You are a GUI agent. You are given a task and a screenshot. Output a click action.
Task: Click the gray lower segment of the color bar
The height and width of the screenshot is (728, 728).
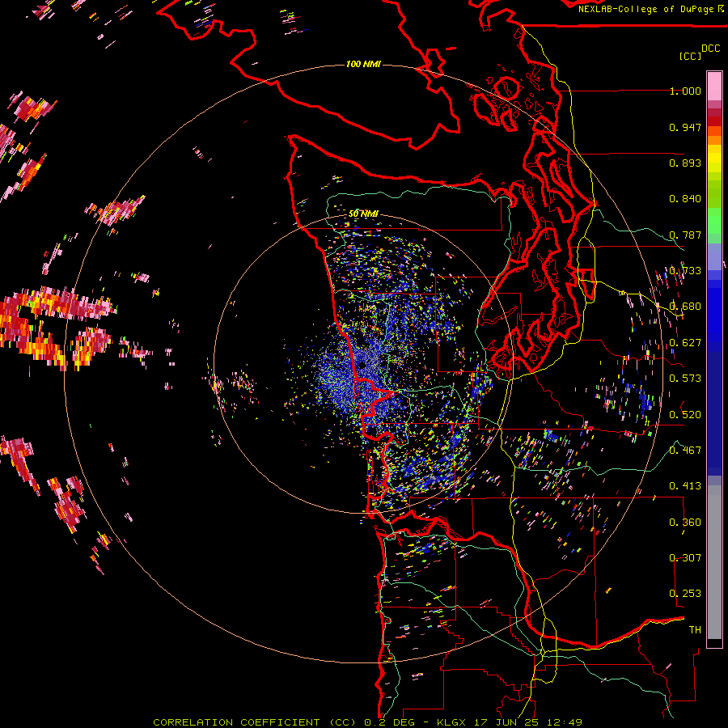pyautogui.click(x=714, y=562)
